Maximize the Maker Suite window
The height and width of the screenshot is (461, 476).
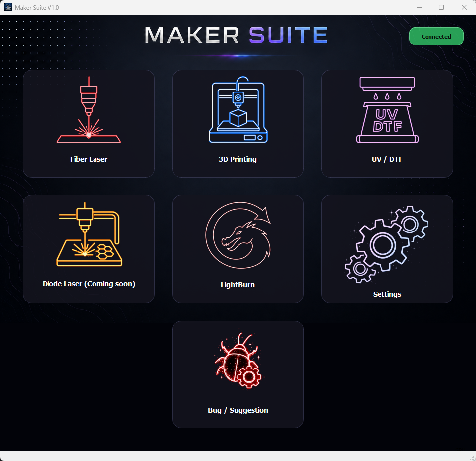(x=441, y=7)
